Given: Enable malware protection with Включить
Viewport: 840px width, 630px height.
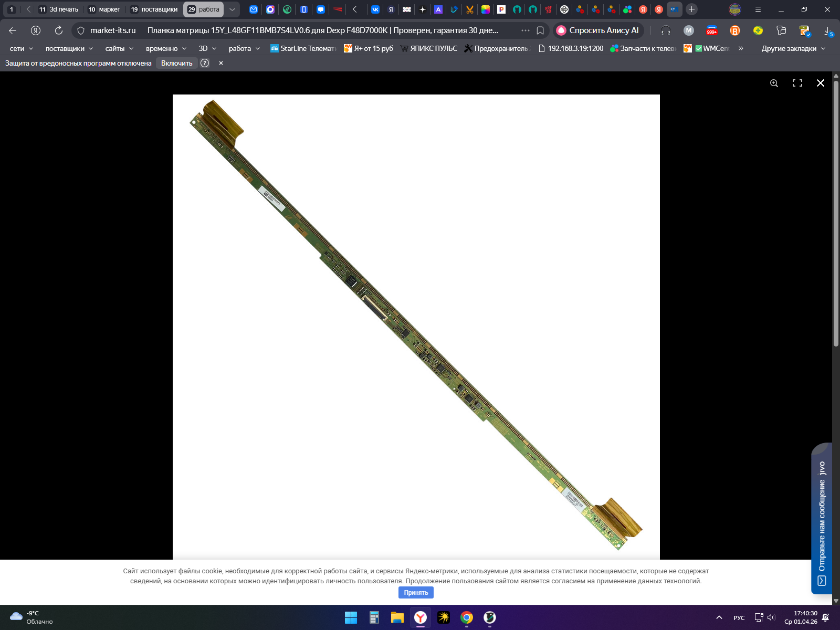Looking at the screenshot, I should pos(177,63).
